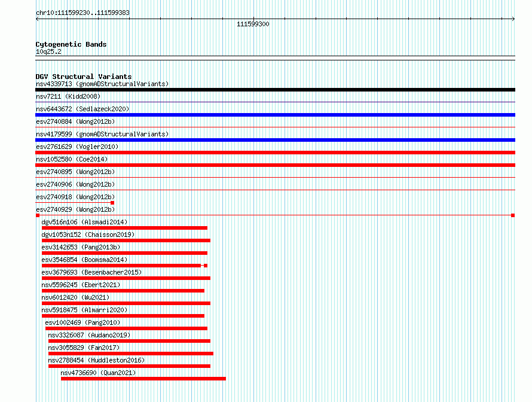Click the 111599300 ruler position label
The height and width of the screenshot is (402, 532).
pos(253,24)
